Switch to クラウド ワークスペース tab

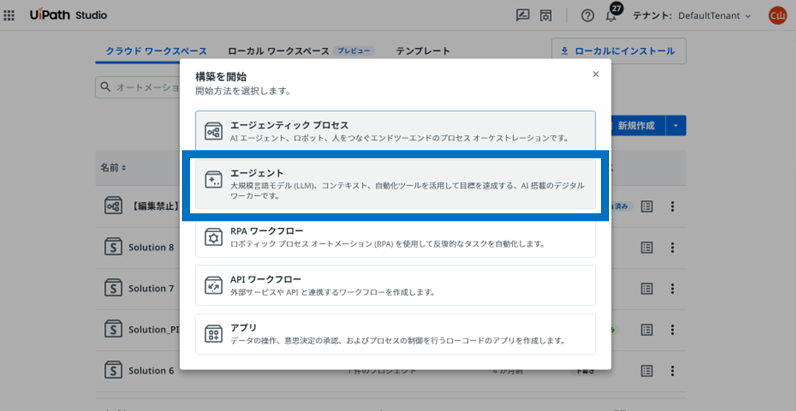[156, 51]
